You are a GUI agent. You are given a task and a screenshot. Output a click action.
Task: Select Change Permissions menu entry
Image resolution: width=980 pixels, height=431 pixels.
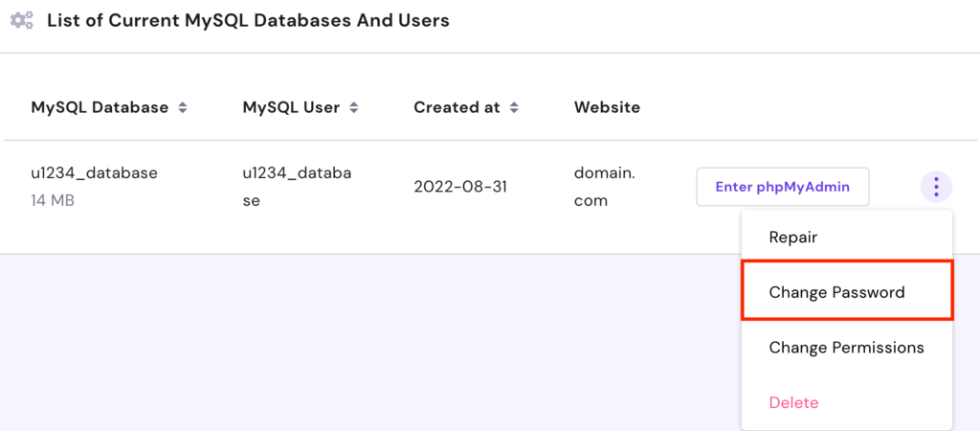pos(846,348)
